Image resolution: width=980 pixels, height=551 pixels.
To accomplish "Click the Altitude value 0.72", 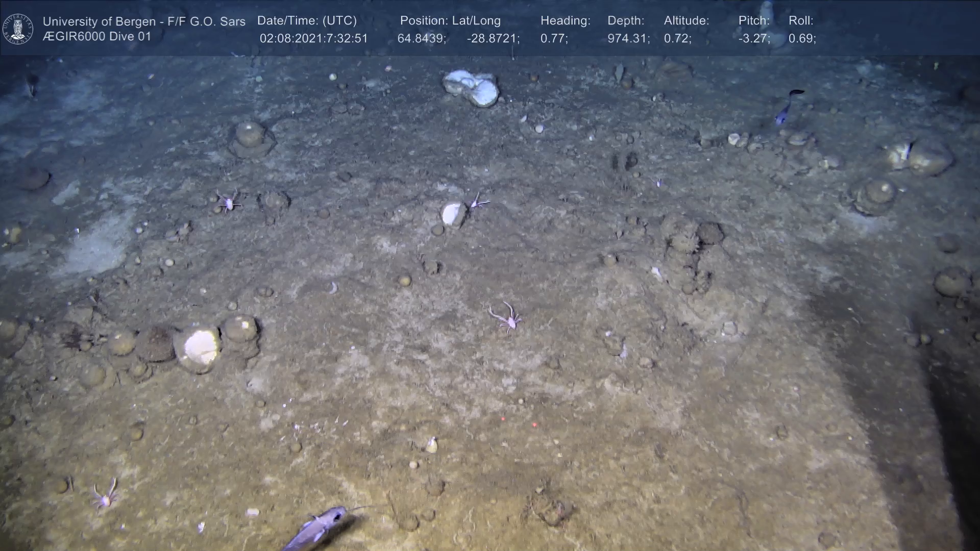I will (677, 39).
